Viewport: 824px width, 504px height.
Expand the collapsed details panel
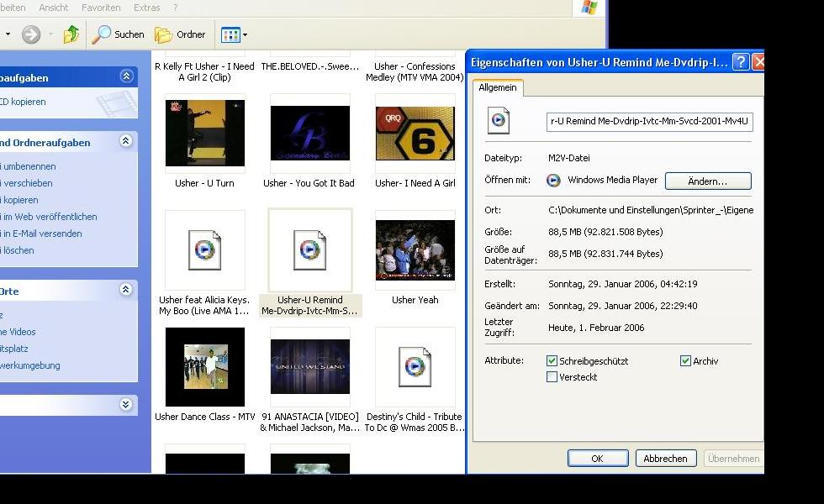tap(126, 404)
